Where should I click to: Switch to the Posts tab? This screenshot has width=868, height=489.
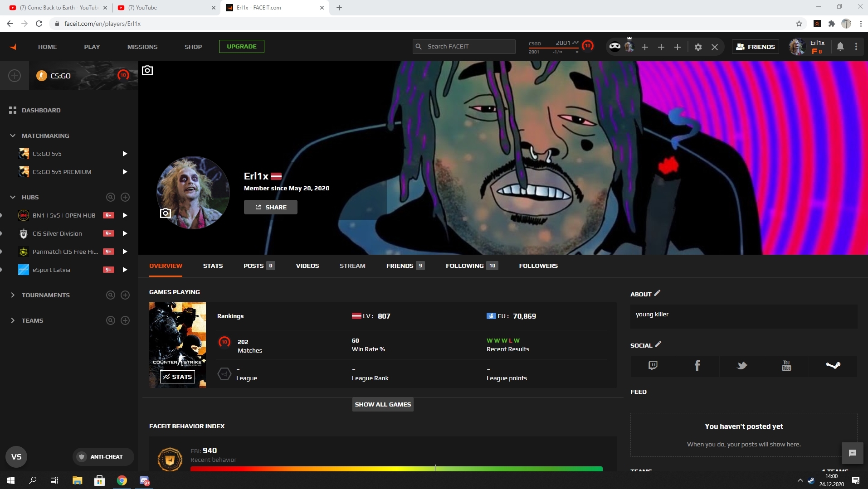(x=259, y=266)
